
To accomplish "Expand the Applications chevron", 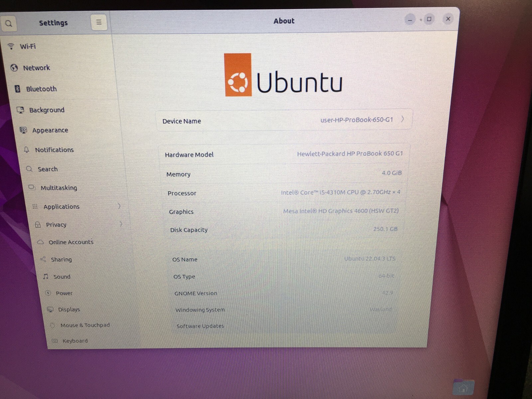I will pos(119,206).
